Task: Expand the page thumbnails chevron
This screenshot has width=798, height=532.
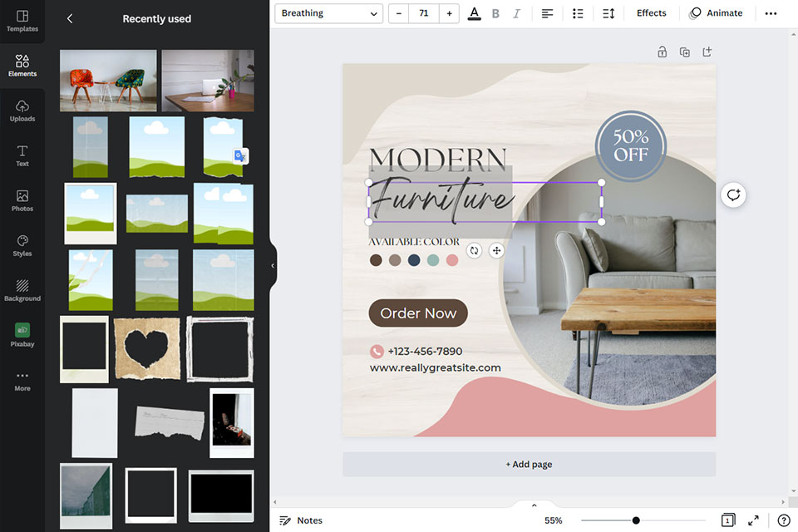Action: (534, 505)
